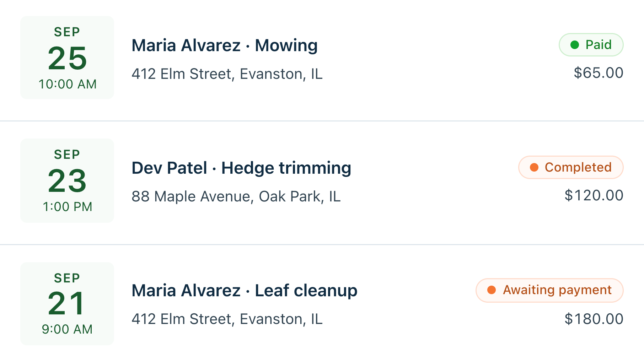Click the 10:00 AM time label
Screen dimensions: 644x362
68,84
